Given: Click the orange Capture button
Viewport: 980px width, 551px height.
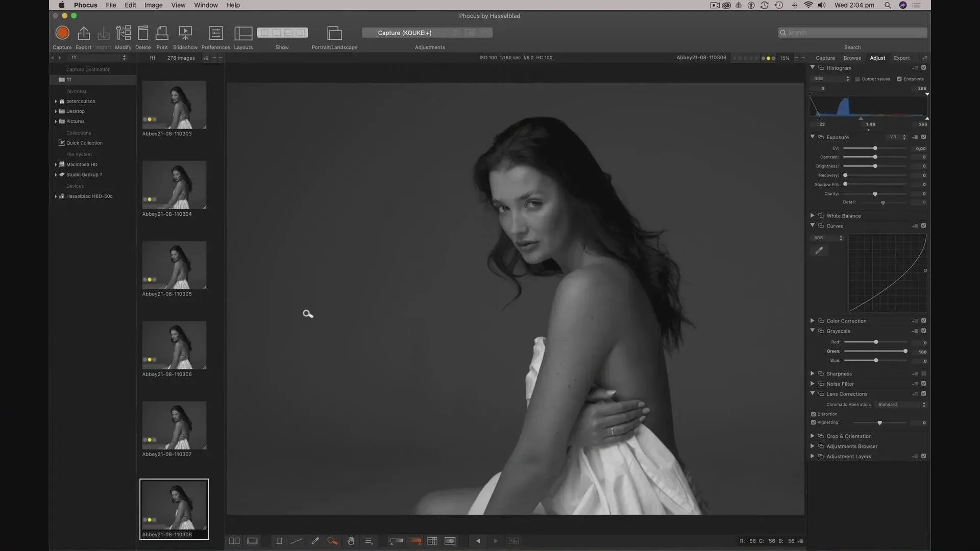Looking at the screenshot, I should 62,33.
